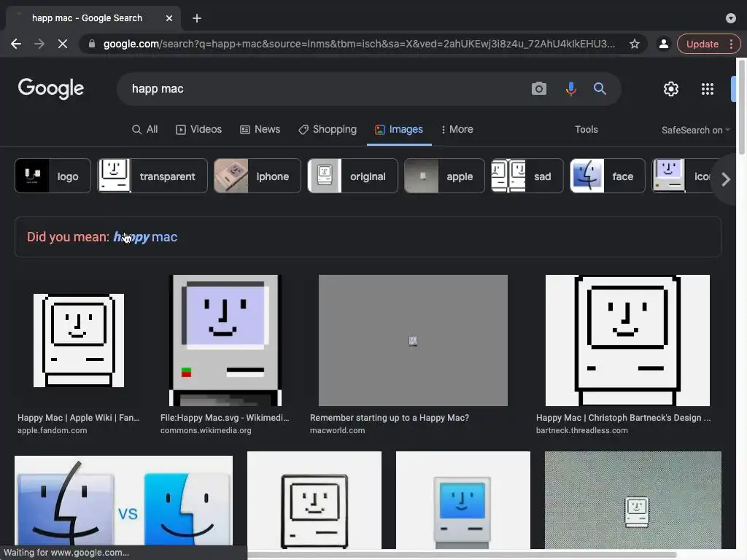
Task: Open the Finder faces VS comparison image
Action: point(124,500)
